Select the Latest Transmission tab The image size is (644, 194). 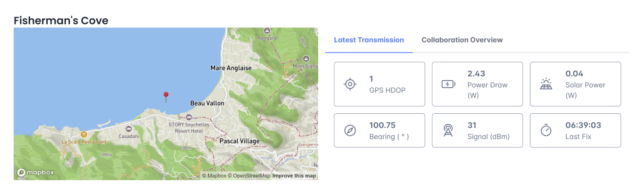click(x=369, y=40)
